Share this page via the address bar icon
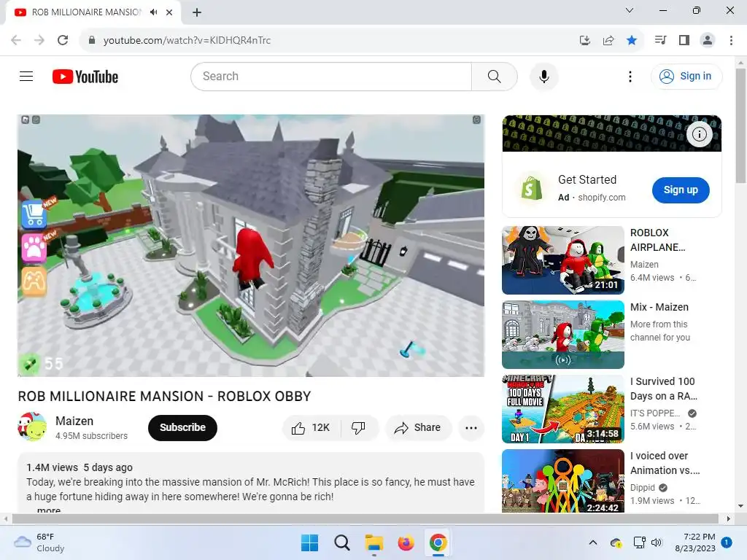Image resolution: width=747 pixels, height=560 pixels. pos(608,40)
